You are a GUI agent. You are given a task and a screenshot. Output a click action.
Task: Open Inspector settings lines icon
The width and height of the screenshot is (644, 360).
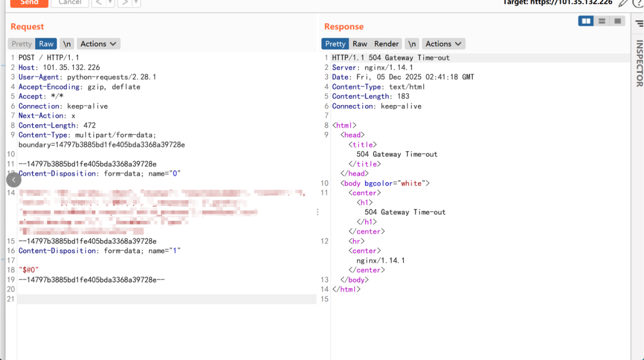[639, 23]
